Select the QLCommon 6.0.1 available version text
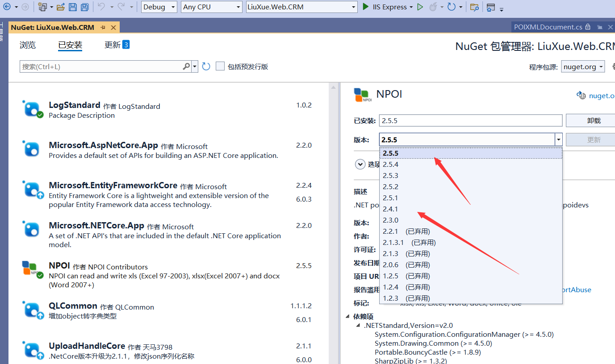Screen dimensions: 615x364 click(x=304, y=319)
